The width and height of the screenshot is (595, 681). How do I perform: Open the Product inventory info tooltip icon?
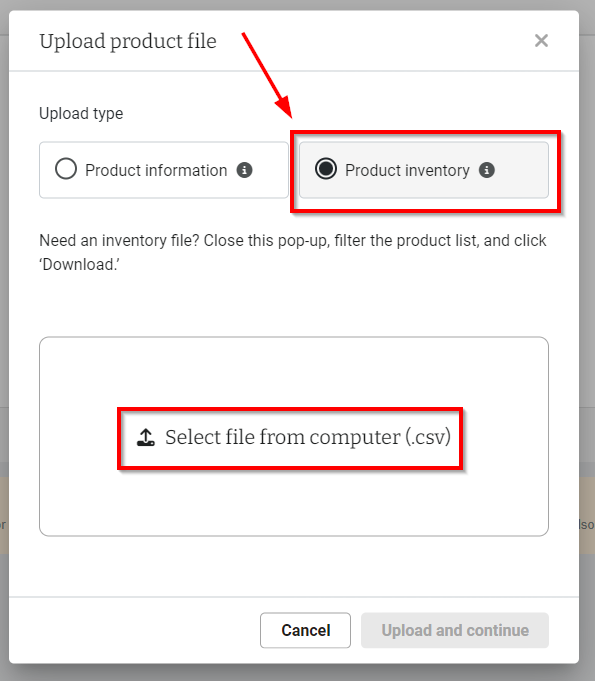(486, 170)
